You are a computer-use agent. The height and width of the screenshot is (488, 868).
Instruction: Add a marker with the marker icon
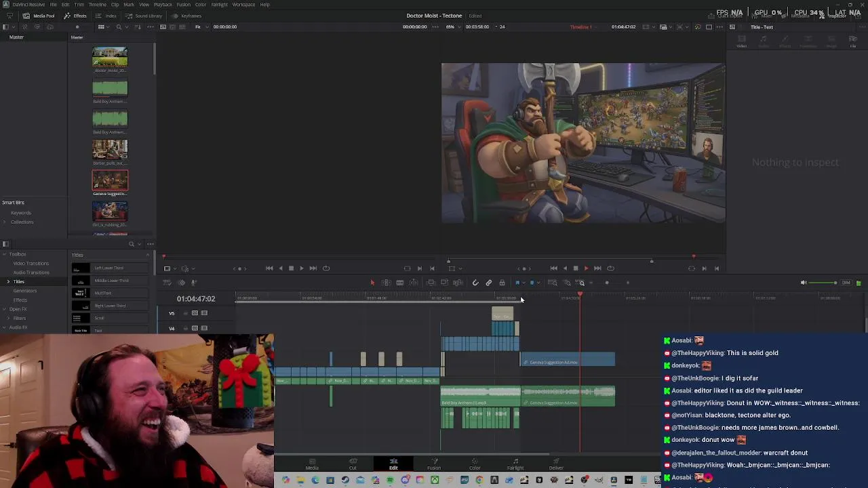(532, 283)
